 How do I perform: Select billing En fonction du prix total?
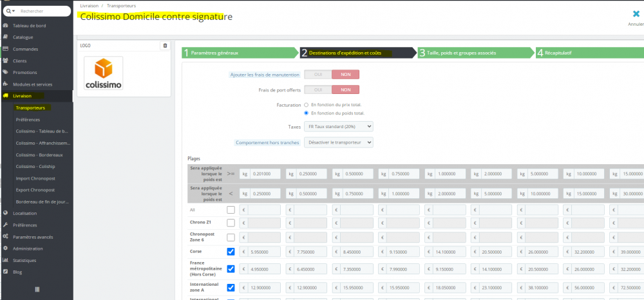[x=306, y=105]
